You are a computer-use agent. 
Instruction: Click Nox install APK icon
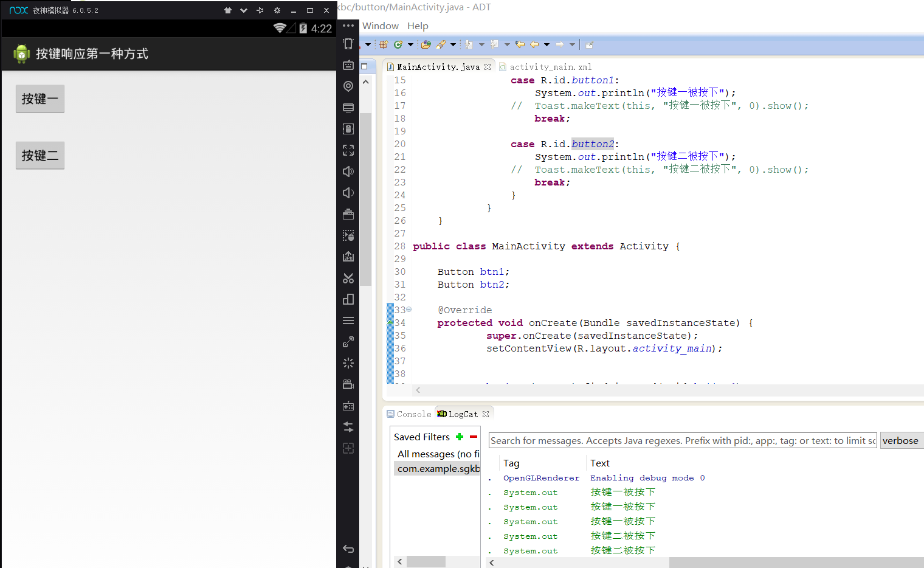pyautogui.click(x=348, y=257)
